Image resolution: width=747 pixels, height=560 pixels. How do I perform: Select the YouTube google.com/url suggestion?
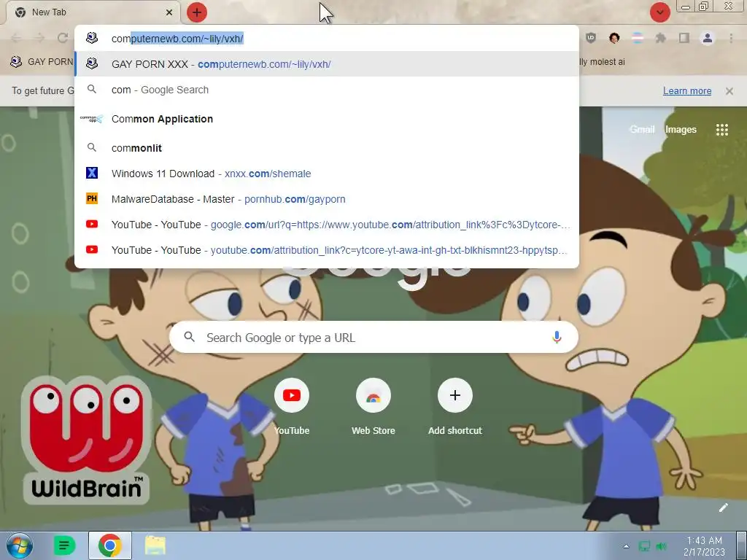point(327,225)
